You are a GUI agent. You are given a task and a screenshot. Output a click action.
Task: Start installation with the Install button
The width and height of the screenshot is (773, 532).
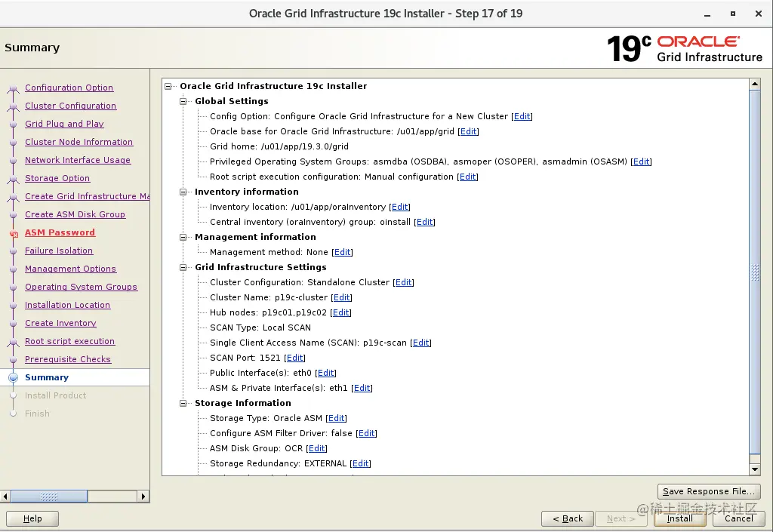(x=680, y=518)
